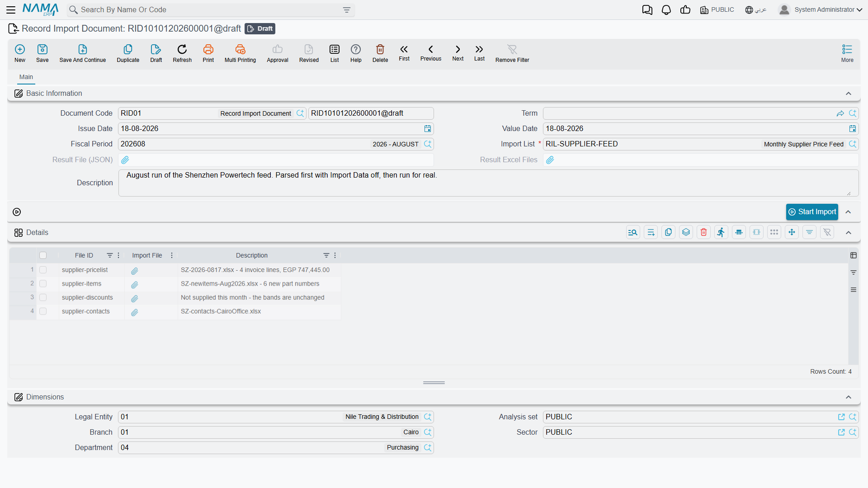This screenshot has width=868, height=488.
Task: Duplicate the current record
Action: point(128,53)
